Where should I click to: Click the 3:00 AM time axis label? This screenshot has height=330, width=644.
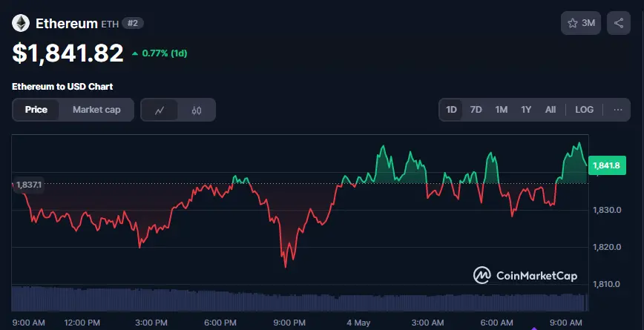[x=427, y=323]
